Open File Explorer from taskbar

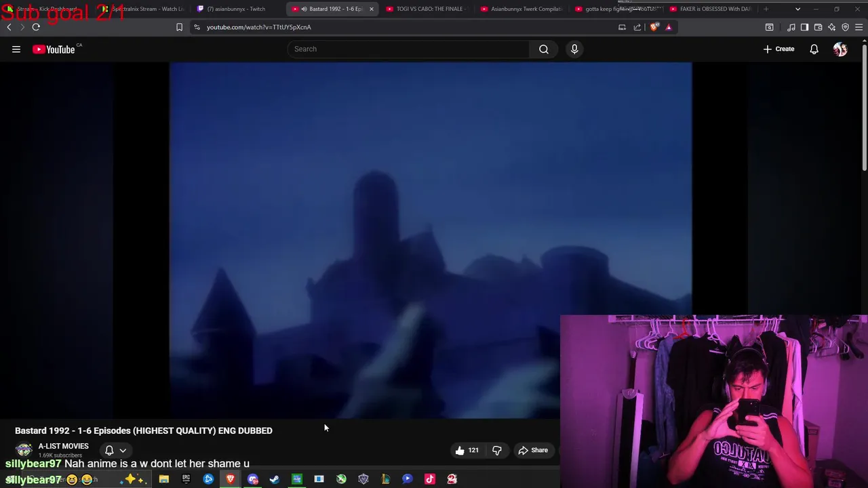[x=163, y=479]
